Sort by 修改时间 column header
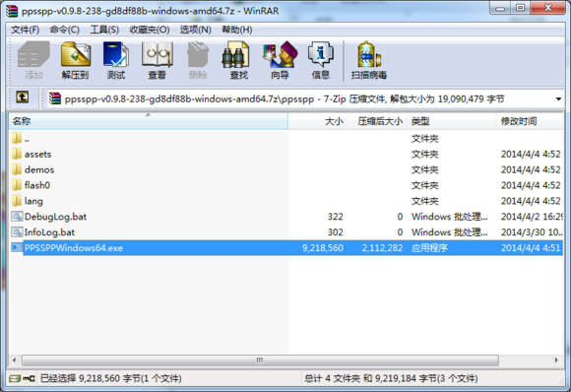This screenshot has height=392, width=571. (530, 121)
